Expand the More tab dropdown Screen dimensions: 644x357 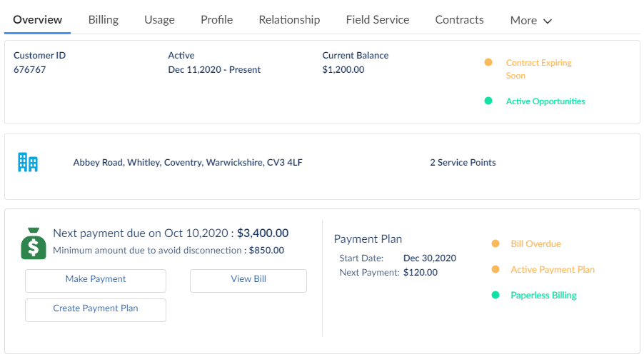click(530, 21)
